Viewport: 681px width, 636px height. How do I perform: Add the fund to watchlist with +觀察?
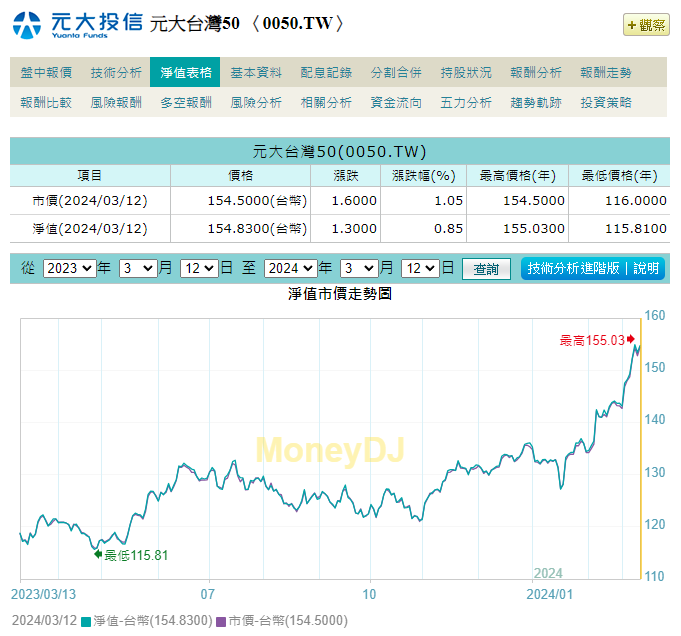click(646, 25)
